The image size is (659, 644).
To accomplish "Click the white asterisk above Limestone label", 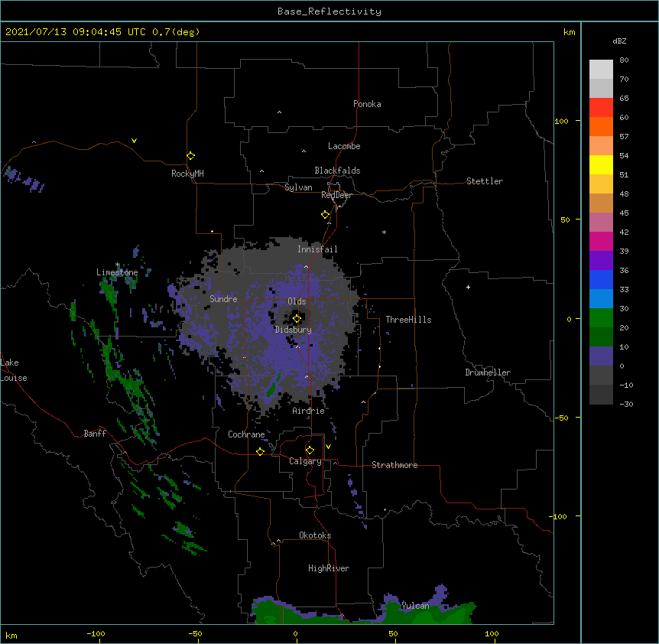I will pos(118,265).
